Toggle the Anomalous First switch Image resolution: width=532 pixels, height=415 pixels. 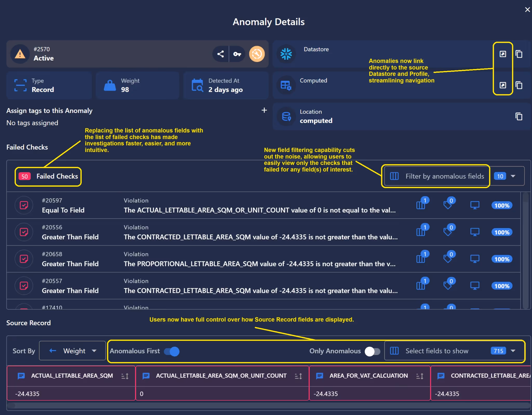[x=172, y=351]
